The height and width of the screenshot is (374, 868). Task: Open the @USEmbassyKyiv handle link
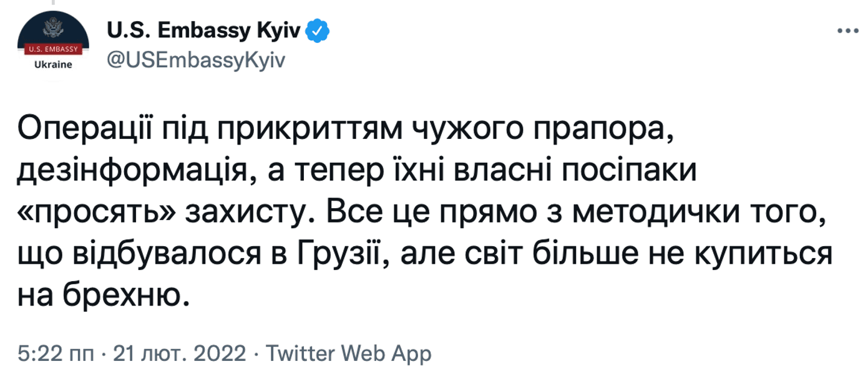click(197, 60)
